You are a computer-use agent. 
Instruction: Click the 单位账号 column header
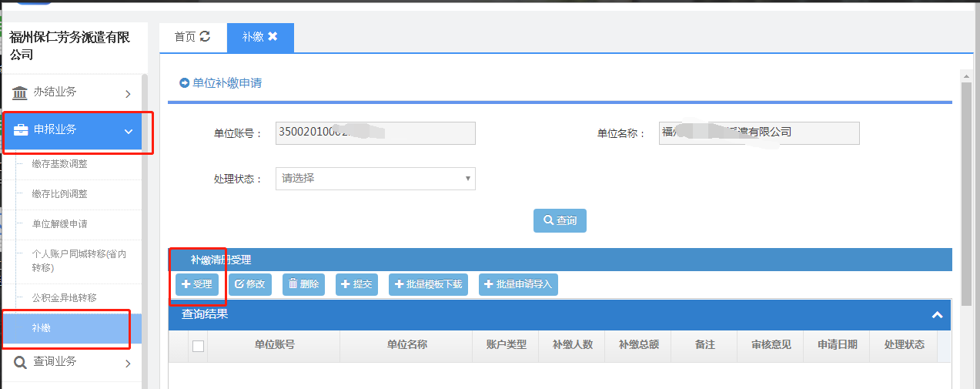pyautogui.click(x=274, y=345)
